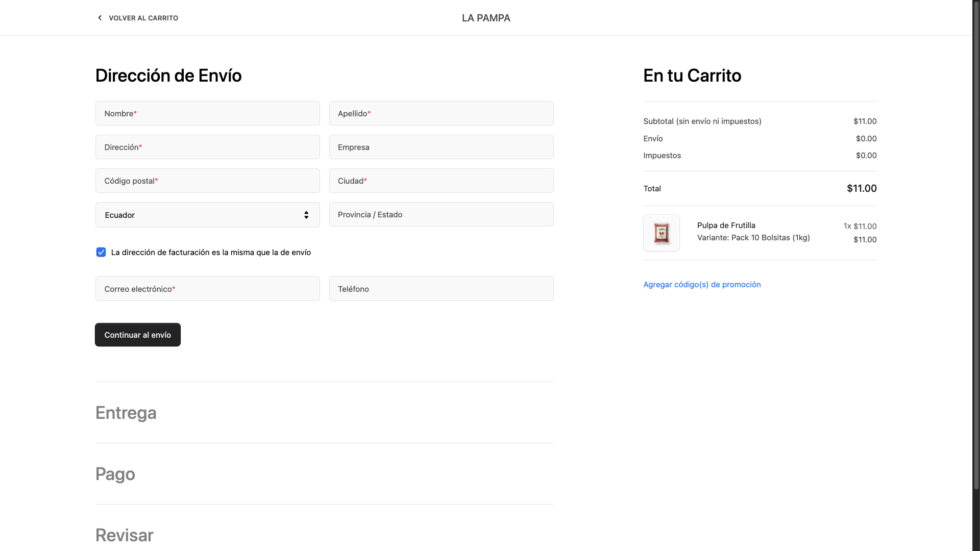Click inside the Nombre input field
The width and height of the screenshot is (980, 551).
(207, 113)
